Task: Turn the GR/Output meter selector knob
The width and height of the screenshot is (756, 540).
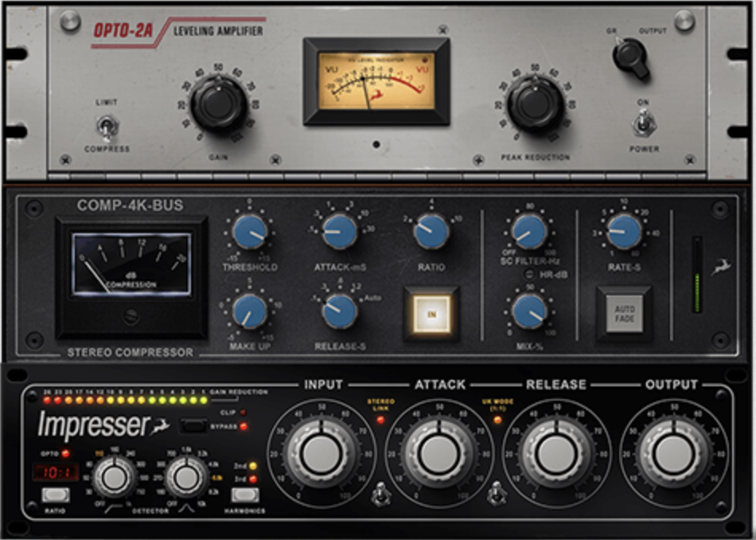Action: click(x=630, y=57)
